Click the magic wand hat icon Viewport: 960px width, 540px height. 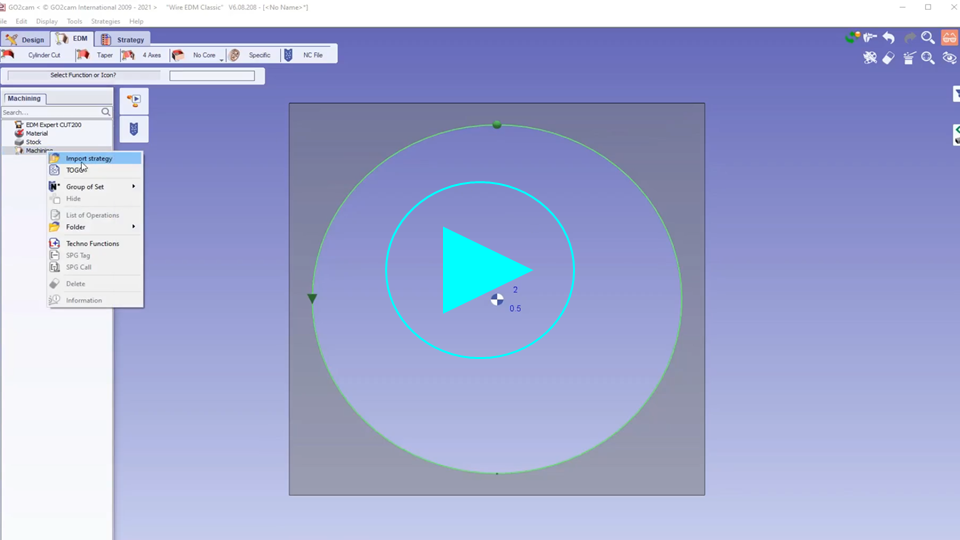pos(909,59)
